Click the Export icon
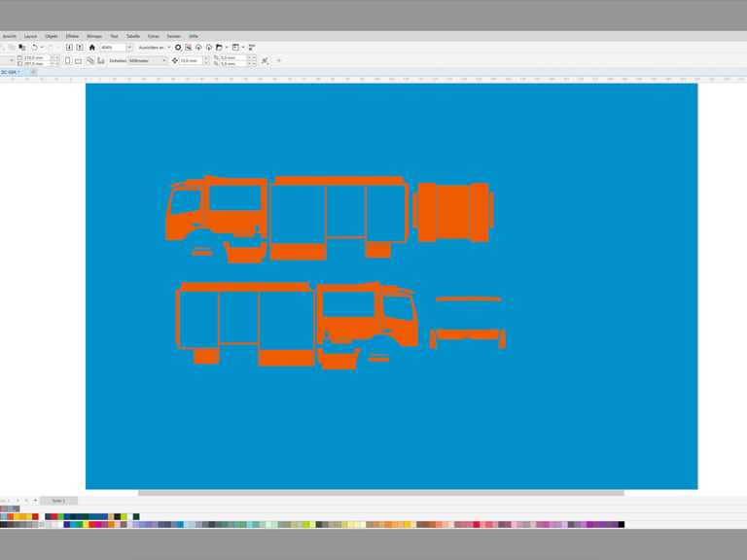 pos(80,47)
